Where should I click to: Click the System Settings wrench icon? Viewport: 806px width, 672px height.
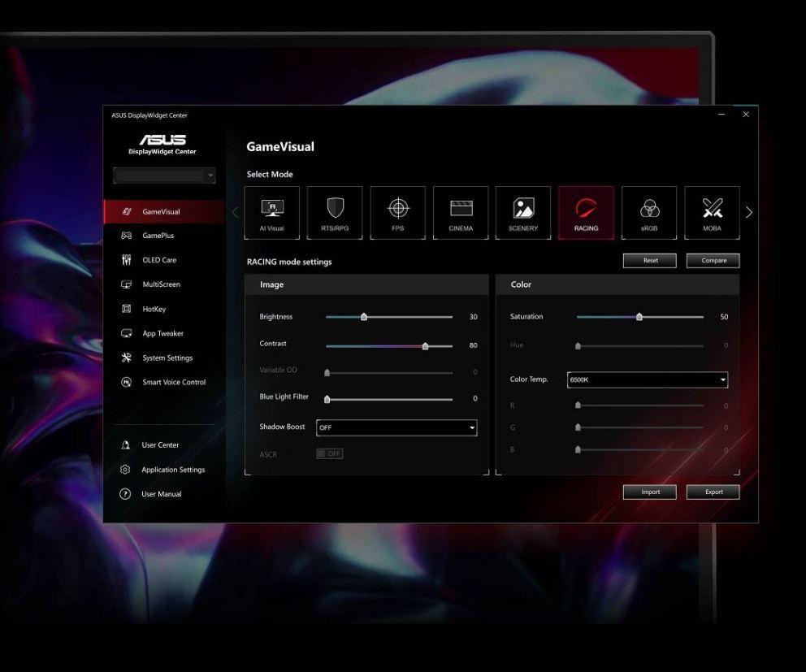point(127,358)
